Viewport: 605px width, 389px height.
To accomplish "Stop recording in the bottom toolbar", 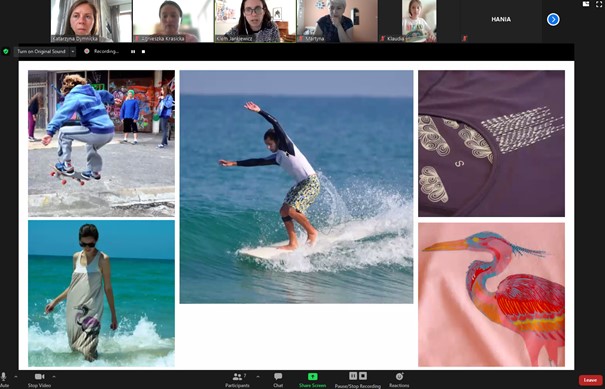I will point(363,376).
